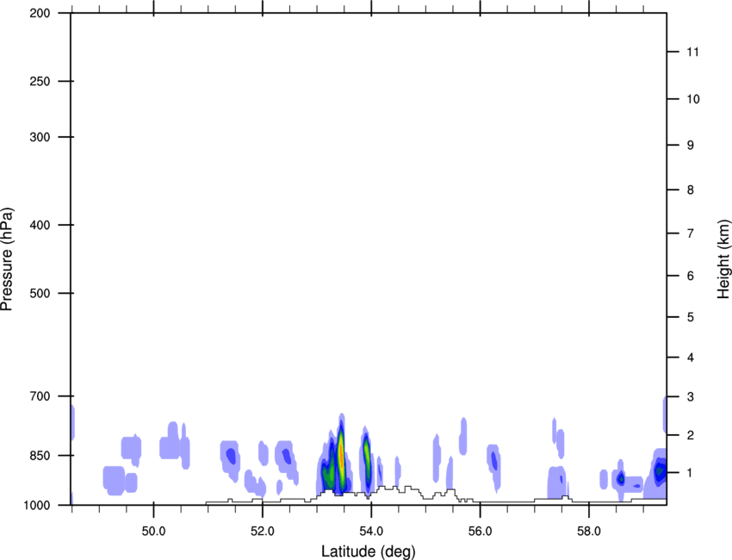The width and height of the screenshot is (732, 560).
Task: Click the 850 pressure tick label
Action: point(40,456)
